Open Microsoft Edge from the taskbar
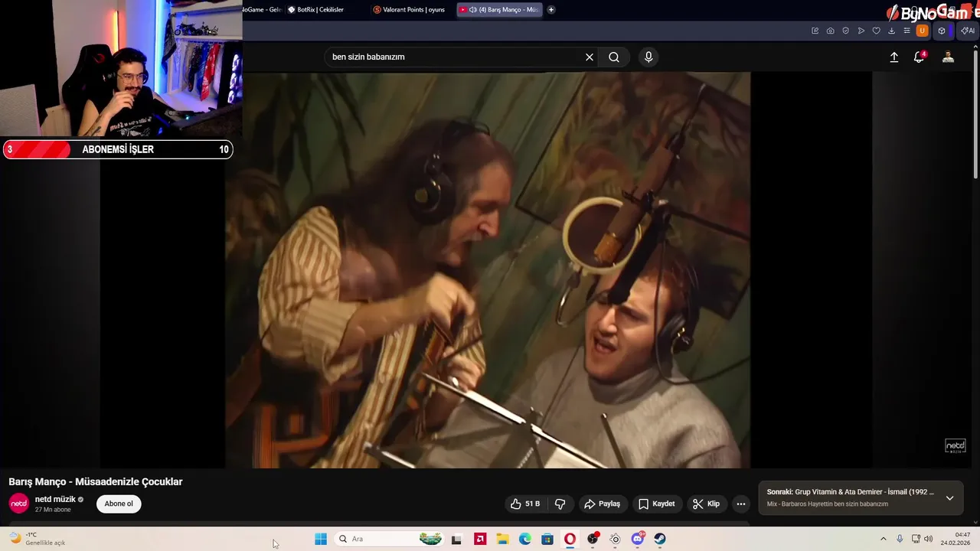This screenshot has width=980, height=551. (x=524, y=539)
